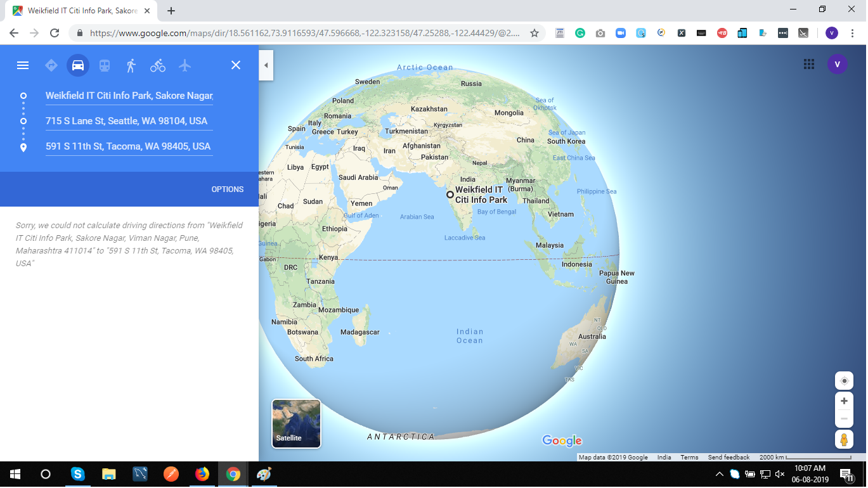Open Google account avatar on map
This screenshot has height=488, width=868.
[838, 64]
